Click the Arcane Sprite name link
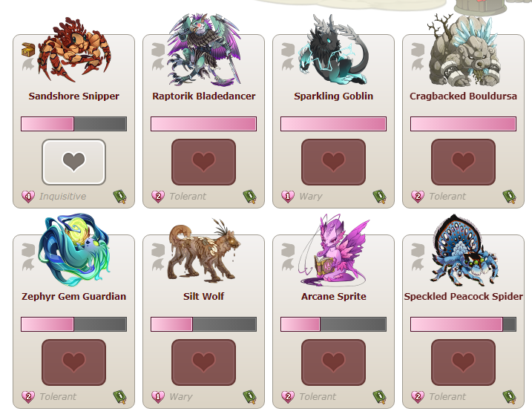532x417 pixels. [333, 296]
